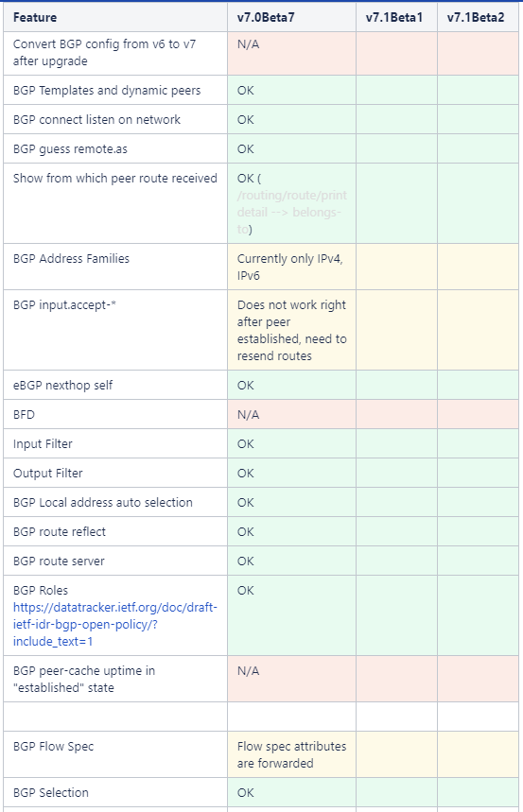This screenshot has width=523, height=812.
Task: Select the BGP Selection row label
Action: tap(51, 792)
